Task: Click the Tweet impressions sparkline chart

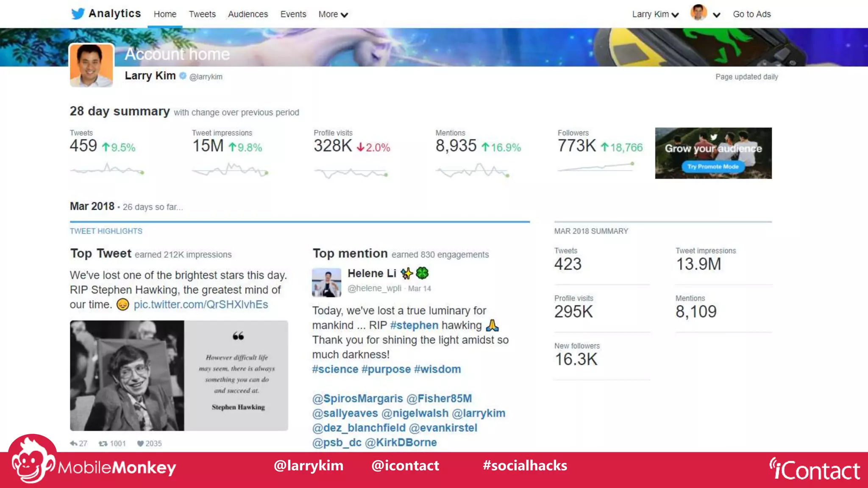Action: [x=230, y=170]
